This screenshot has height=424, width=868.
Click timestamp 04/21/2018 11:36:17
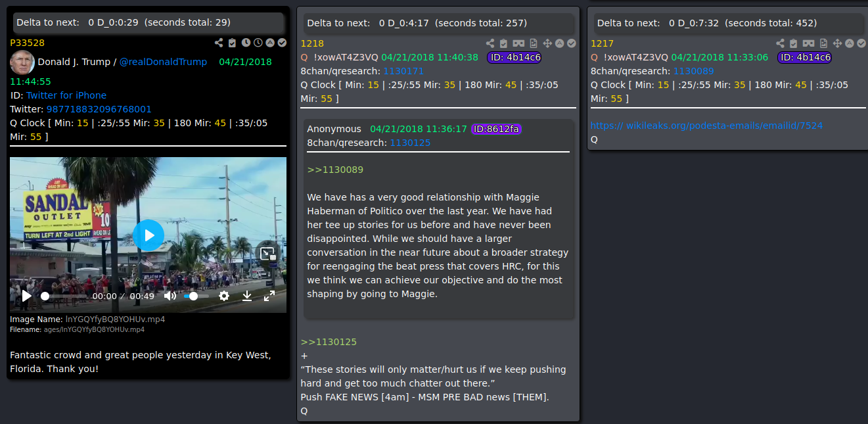pos(419,129)
